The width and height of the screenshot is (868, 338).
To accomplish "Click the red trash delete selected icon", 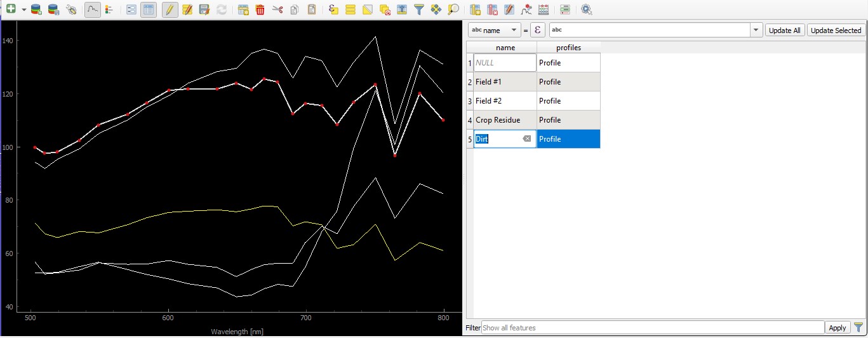I will coord(260,10).
